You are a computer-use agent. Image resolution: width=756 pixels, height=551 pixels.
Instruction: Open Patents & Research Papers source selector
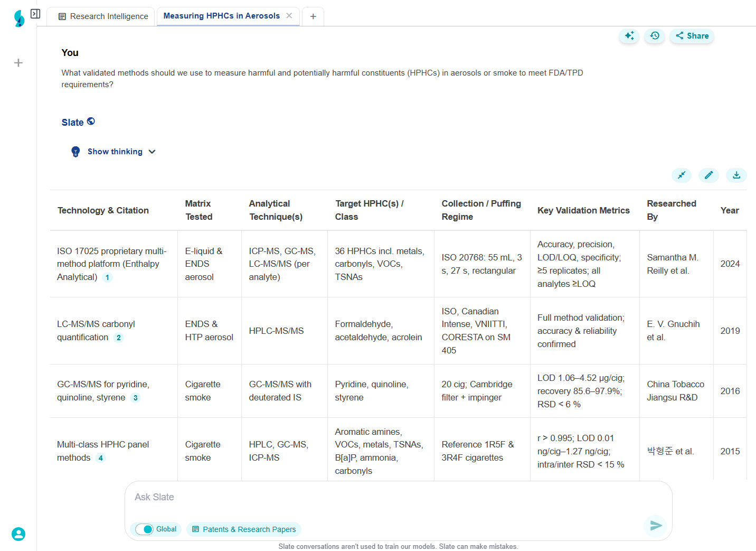click(244, 529)
